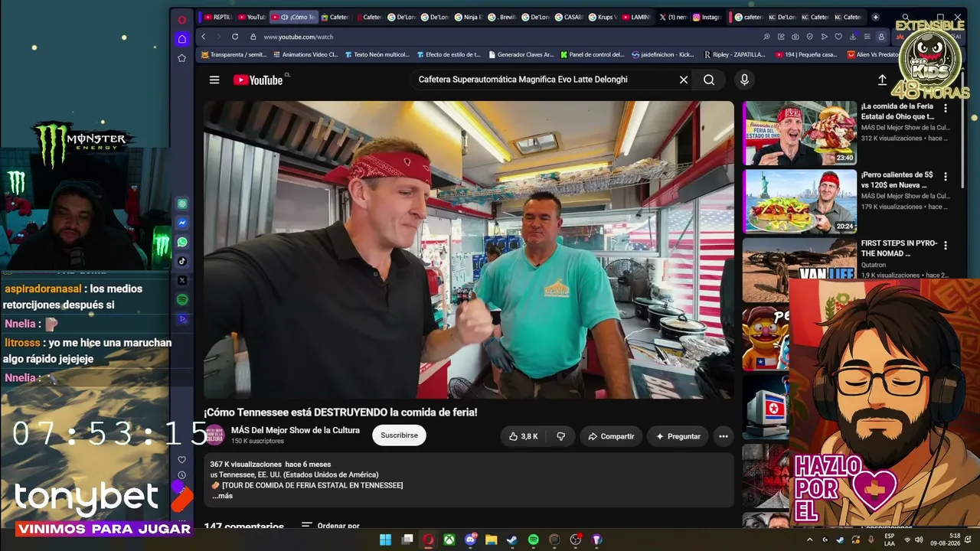
Task: Open the volume control in the system tray
Action: point(919,540)
